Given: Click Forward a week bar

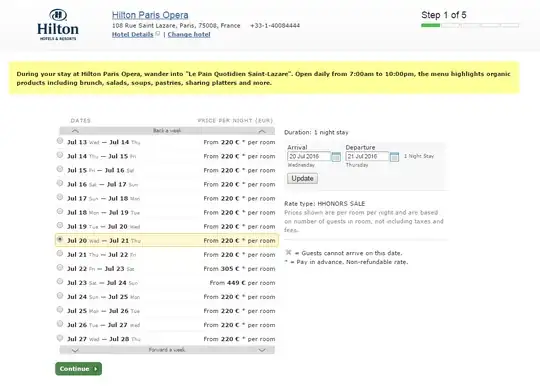Looking at the screenshot, I should tap(167, 350).
